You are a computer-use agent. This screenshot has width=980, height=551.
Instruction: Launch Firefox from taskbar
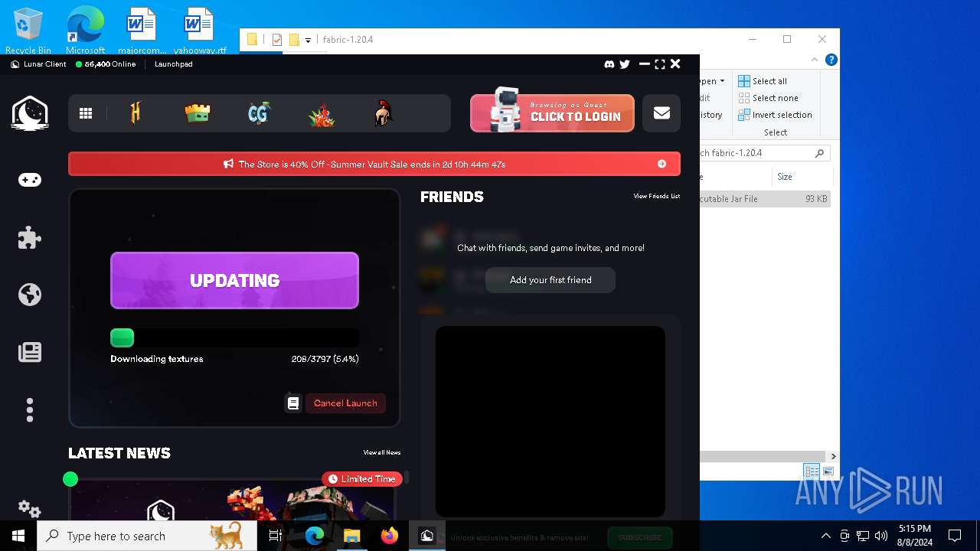pos(390,536)
